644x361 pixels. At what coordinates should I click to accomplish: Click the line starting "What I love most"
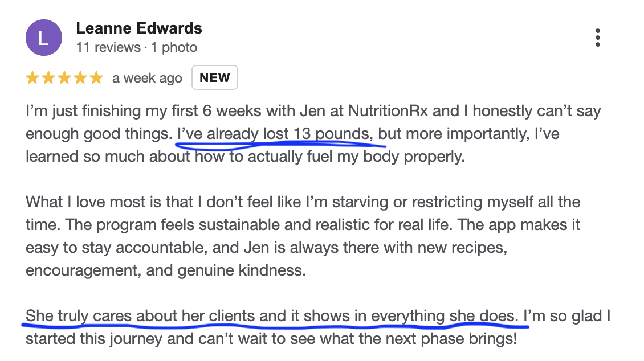[303, 202]
